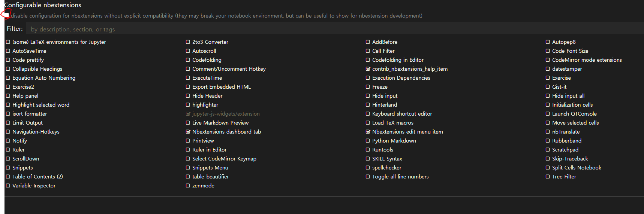Viewport: 644px width, 214px height.
Task: Select the Code Font Size extension
Action: point(570,51)
